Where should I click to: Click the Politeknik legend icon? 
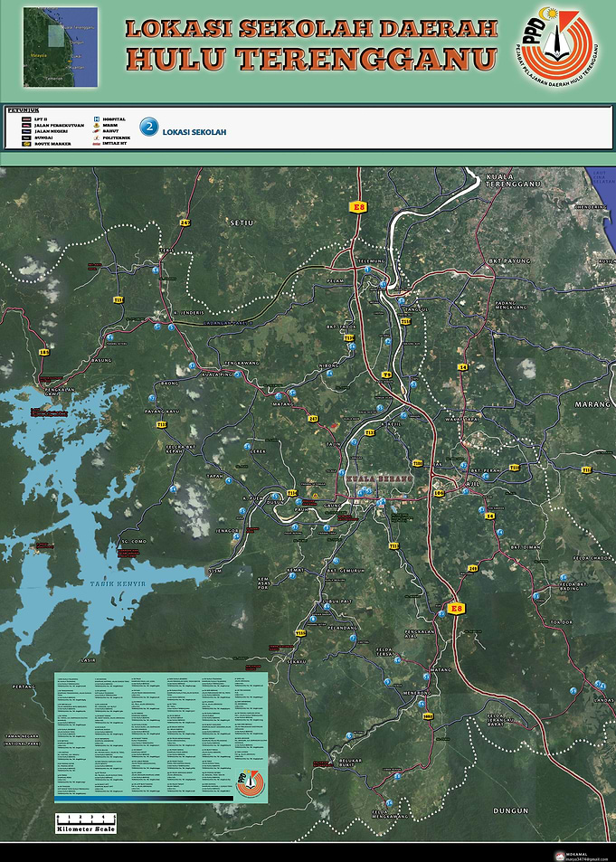pyautogui.click(x=96, y=137)
